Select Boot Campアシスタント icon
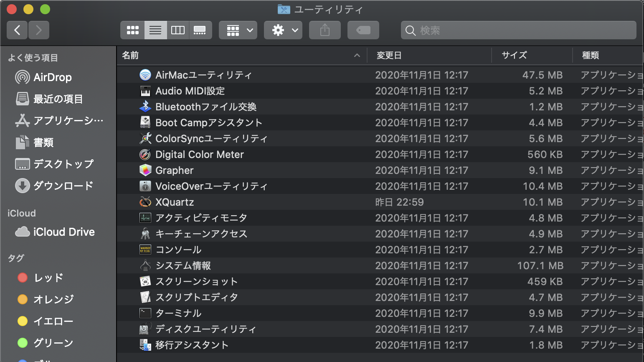The height and width of the screenshot is (362, 644). 145,122
